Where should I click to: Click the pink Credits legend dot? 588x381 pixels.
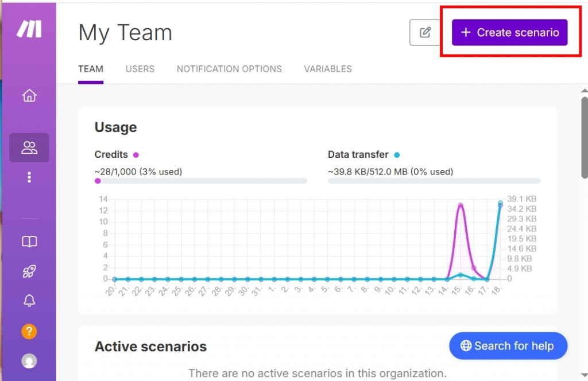pyautogui.click(x=136, y=155)
